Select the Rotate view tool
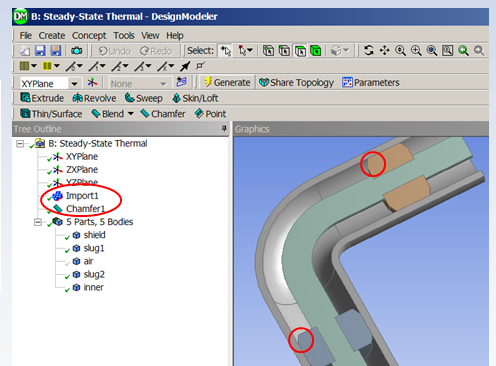 tap(368, 51)
